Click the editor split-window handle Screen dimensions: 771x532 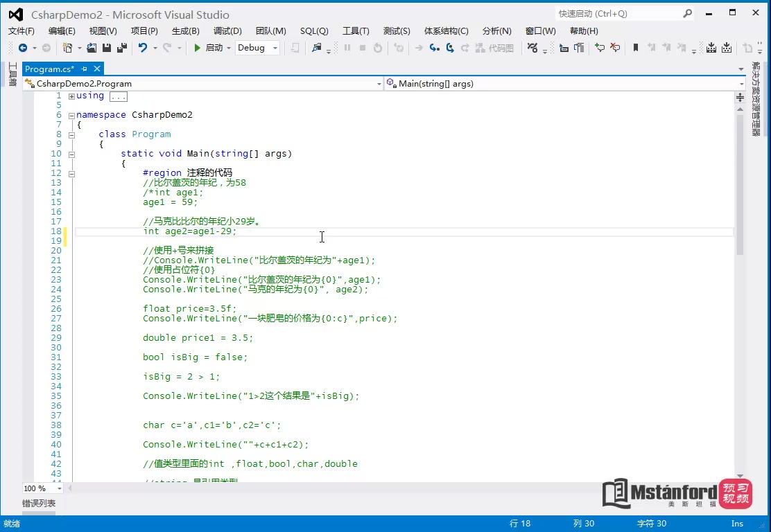point(740,97)
